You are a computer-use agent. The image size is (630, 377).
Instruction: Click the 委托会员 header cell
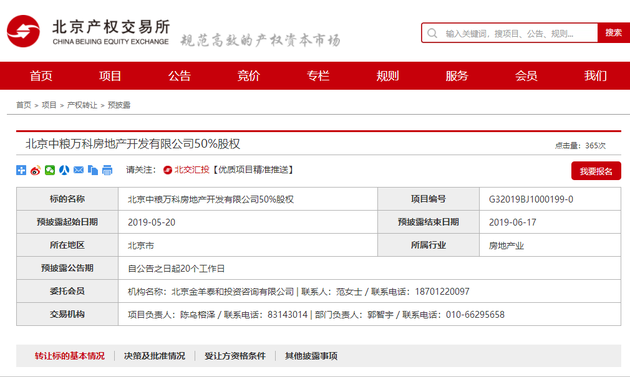tap(67, 291)
